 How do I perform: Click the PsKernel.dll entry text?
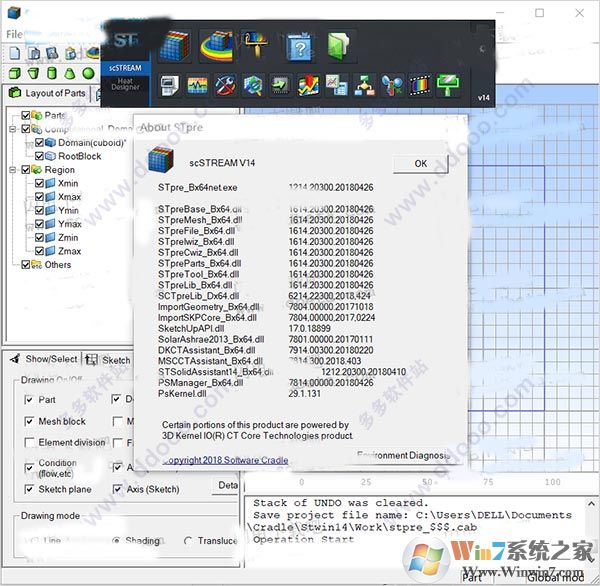[x=182, y=393]
